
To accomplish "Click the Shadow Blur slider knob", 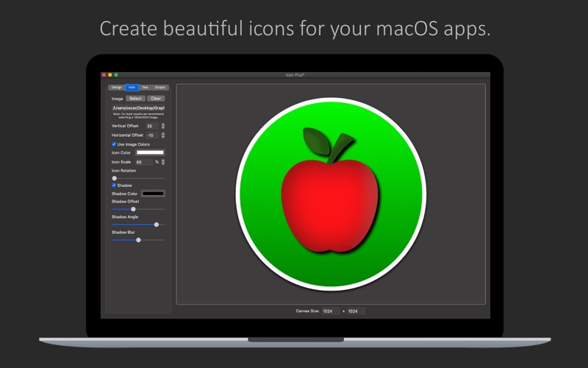I will click(138, 240).
